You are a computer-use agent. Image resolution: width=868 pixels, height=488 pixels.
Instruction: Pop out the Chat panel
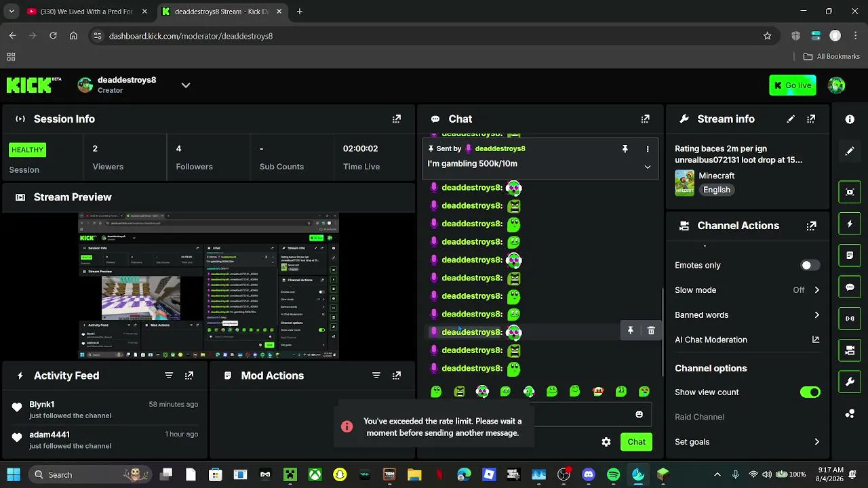(646, 119)
